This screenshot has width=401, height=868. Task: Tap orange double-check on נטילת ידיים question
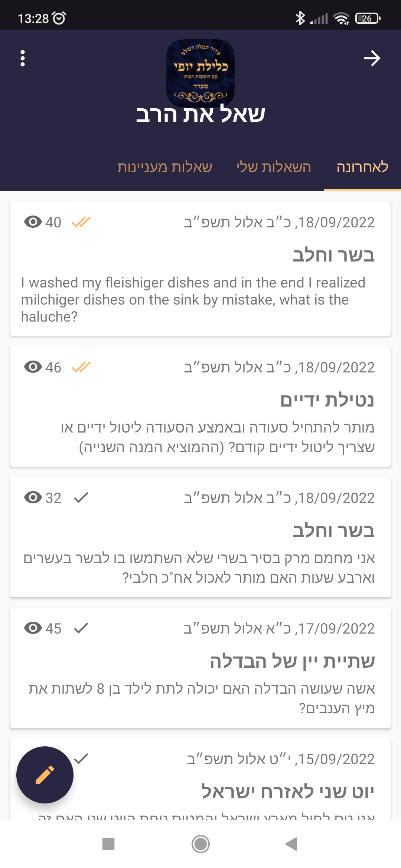(81, 367)
